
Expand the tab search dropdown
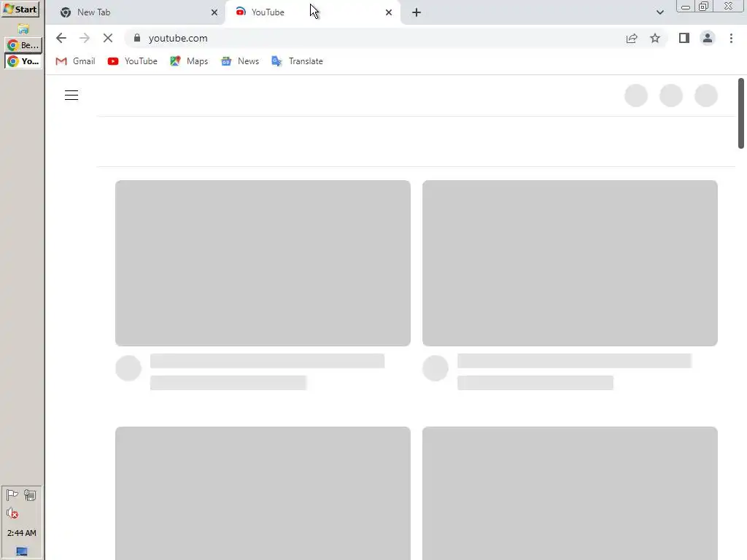coord(659,12)
